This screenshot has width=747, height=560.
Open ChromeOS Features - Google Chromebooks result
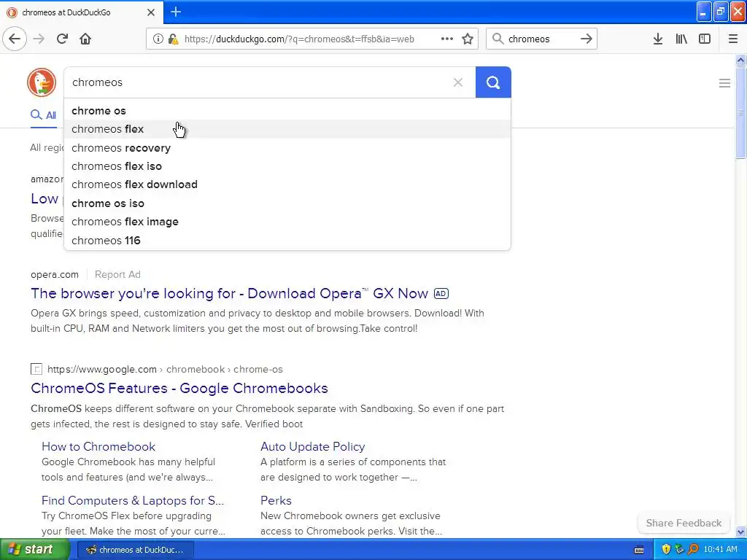(179, 388)
